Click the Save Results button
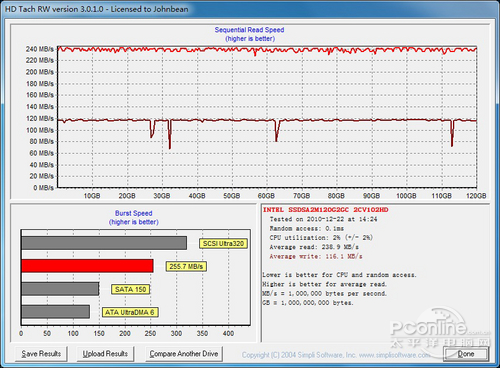The height and width of the screenshot is (368, 500). click(x=41, y=354)
